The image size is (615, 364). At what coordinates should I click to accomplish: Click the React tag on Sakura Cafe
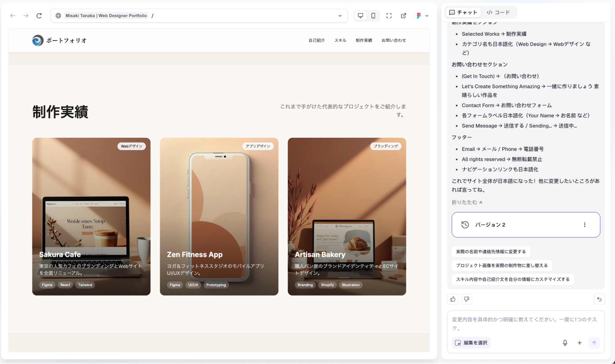pos(65,285)
